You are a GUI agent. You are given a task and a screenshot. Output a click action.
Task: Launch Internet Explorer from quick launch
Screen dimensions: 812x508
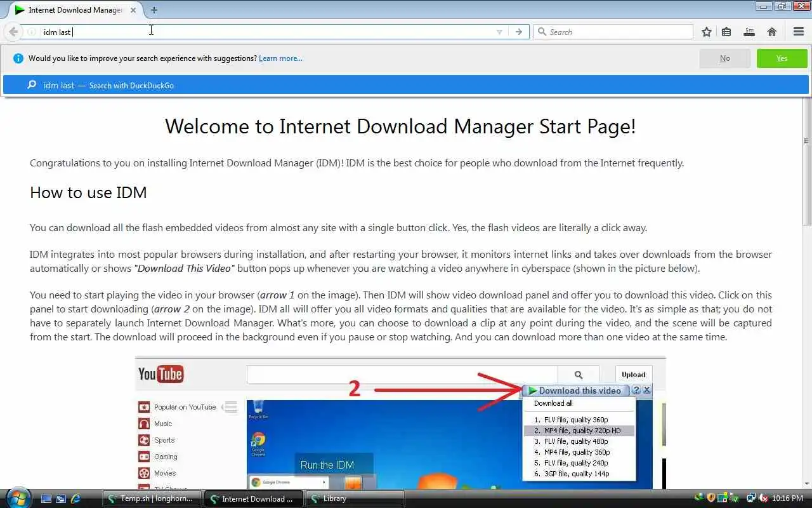pyautogui.click(x=75, y=498)
